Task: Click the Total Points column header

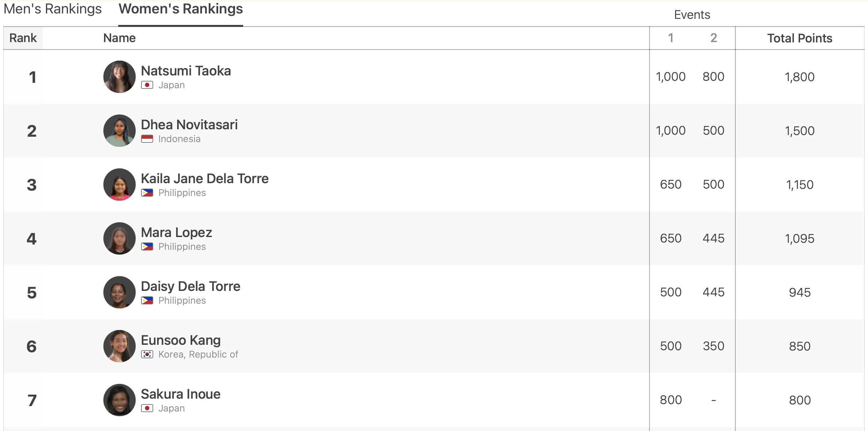Action: pyautogui.click(x=800, y=38)
